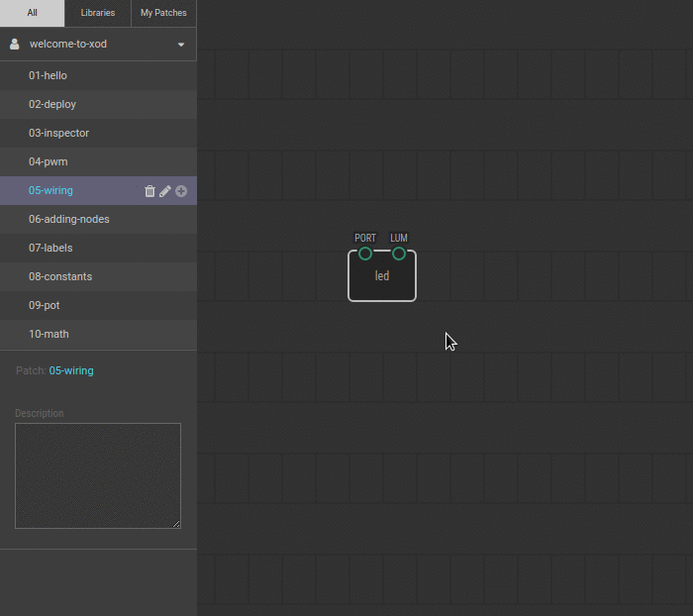Delete the 05-wiring patch with trash icon

pyautogui.click(x=149, y=191)
